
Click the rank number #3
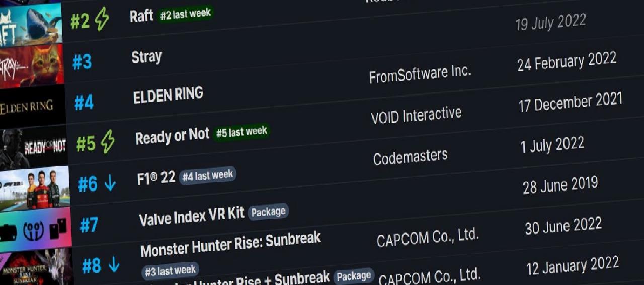[x=82, y=62]
